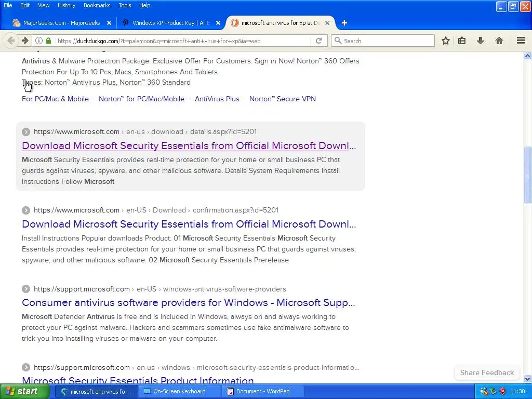Click favicon arrow beside windows-antivirus-software-providers result
Image resolution: width=532 pixels, height=399 pixels.
pyautogui.click(x=26, y=289)
